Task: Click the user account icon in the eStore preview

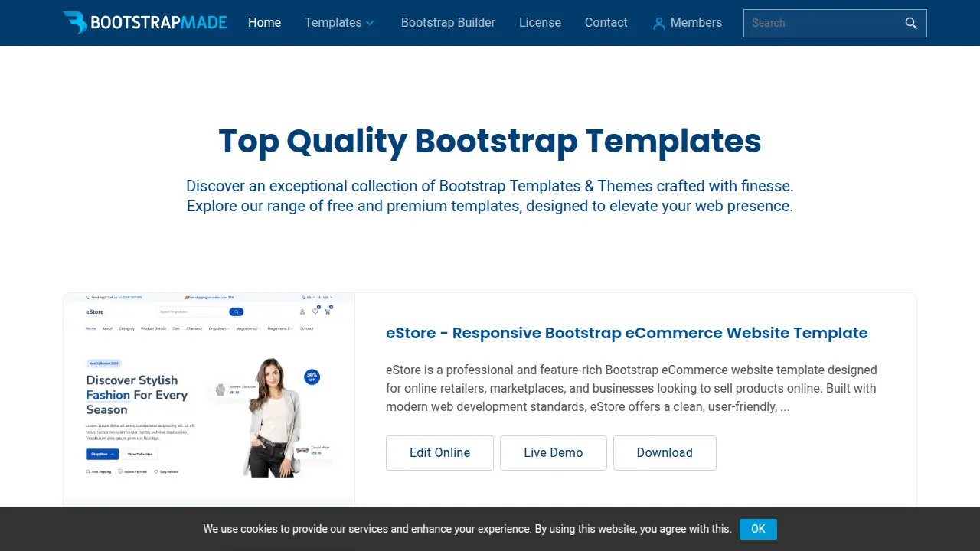Action: [302, 311]
